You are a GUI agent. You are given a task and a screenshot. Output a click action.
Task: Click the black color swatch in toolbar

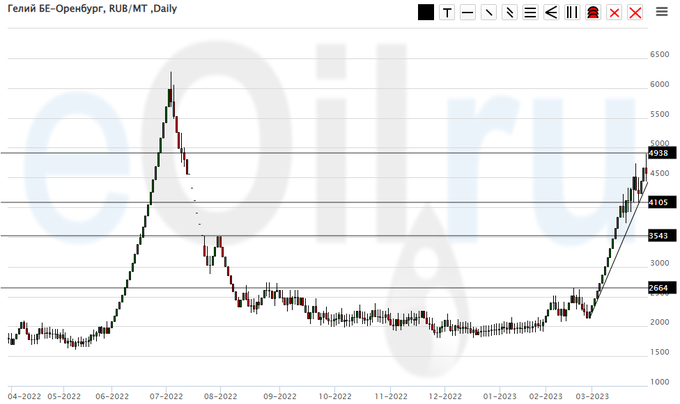tap(426, 12)
